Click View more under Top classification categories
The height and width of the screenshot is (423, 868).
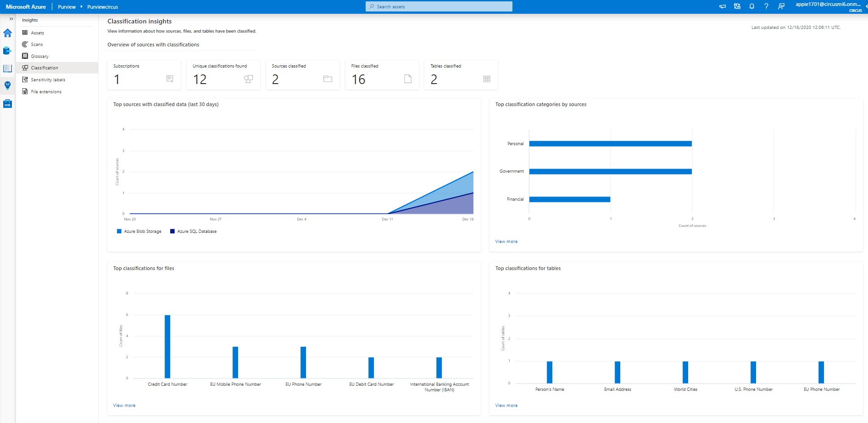[506, 242]
